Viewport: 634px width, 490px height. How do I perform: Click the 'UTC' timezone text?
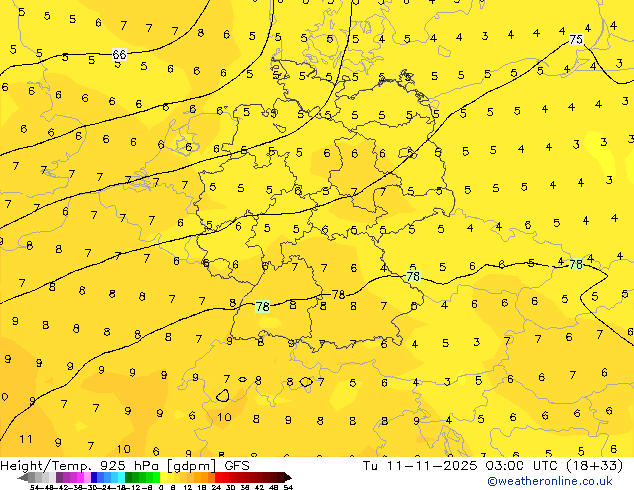pyautogui.click(x=546, y=466)
